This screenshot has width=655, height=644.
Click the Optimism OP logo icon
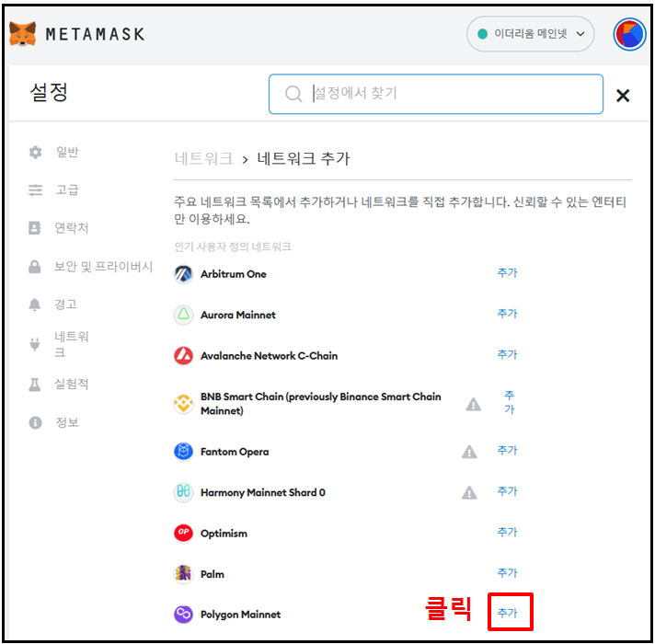click(183, 533)
